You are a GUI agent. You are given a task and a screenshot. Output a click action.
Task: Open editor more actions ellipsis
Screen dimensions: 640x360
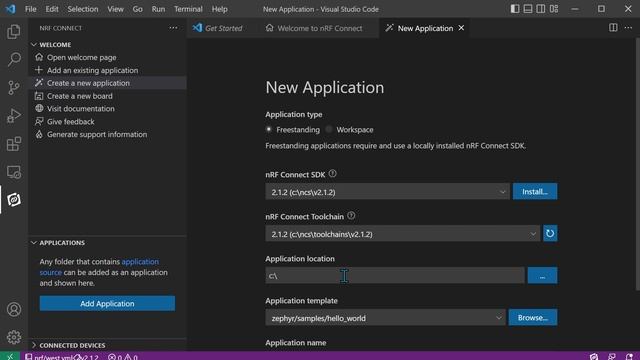click(628, 28)
